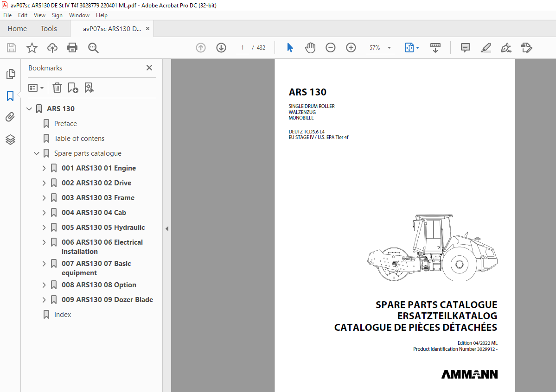This screenshot has height=392, width=556.
Task: Add file to starred with the star icon
Action: click(32, 47)
